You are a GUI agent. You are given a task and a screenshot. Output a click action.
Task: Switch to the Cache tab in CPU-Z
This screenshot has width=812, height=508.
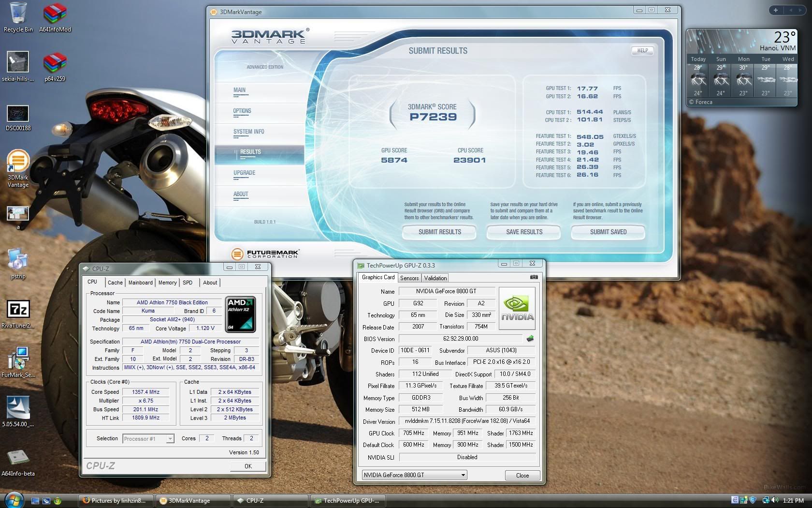coord(115,283)
